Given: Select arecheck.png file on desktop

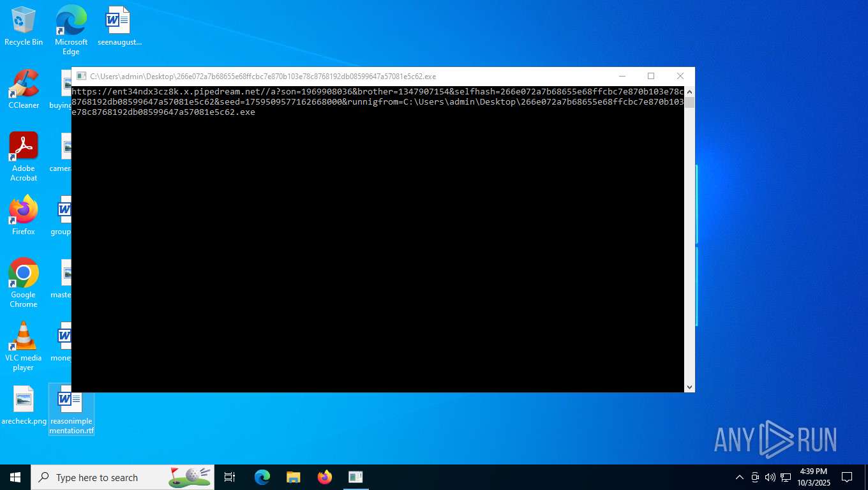Looking at the screenshot, I should 24,406.
